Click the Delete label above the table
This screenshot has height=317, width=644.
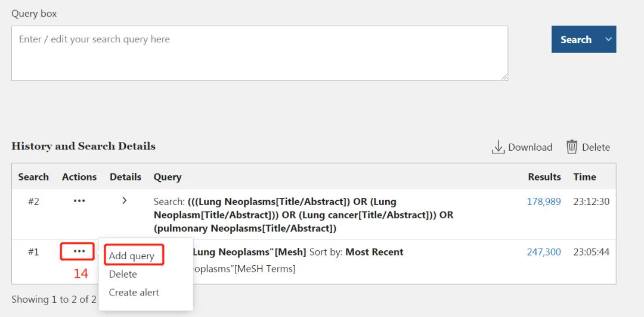(x=596, y=147)
